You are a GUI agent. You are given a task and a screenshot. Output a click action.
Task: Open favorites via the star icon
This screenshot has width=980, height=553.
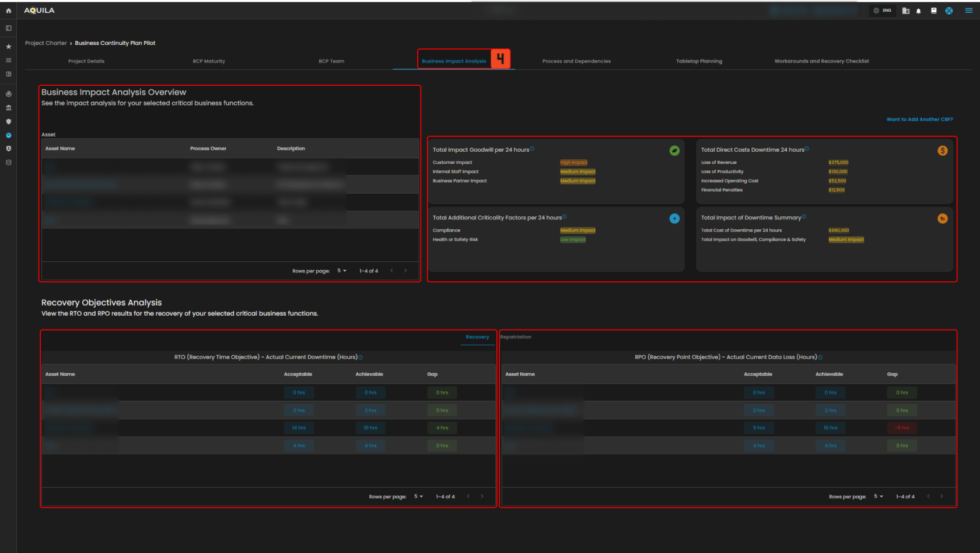pyautogui.click(x=8, y=47)
